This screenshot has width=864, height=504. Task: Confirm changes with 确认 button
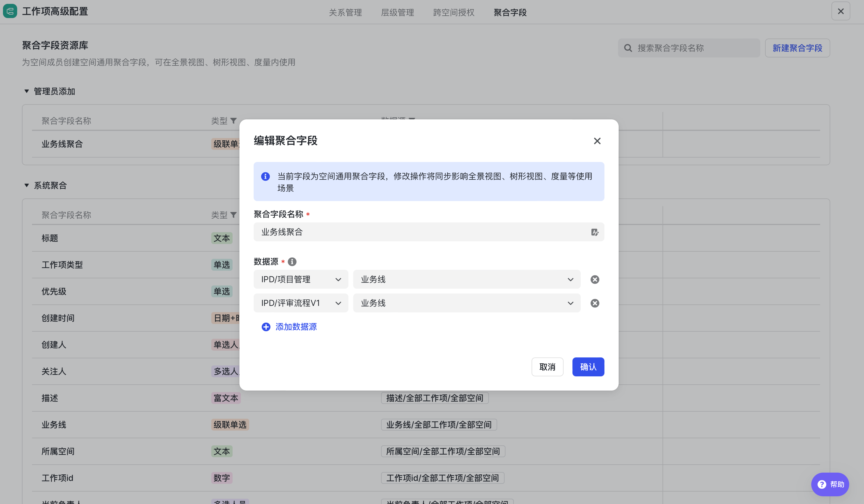pos(588,367)
